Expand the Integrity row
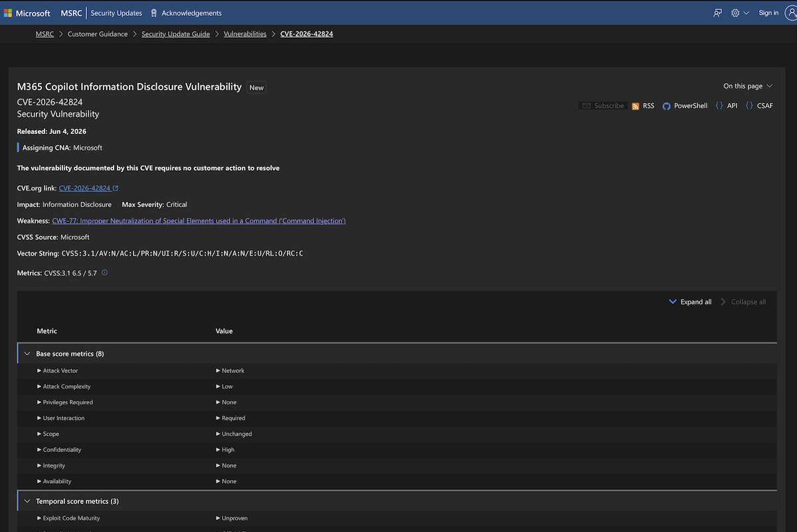 [51, 466]
